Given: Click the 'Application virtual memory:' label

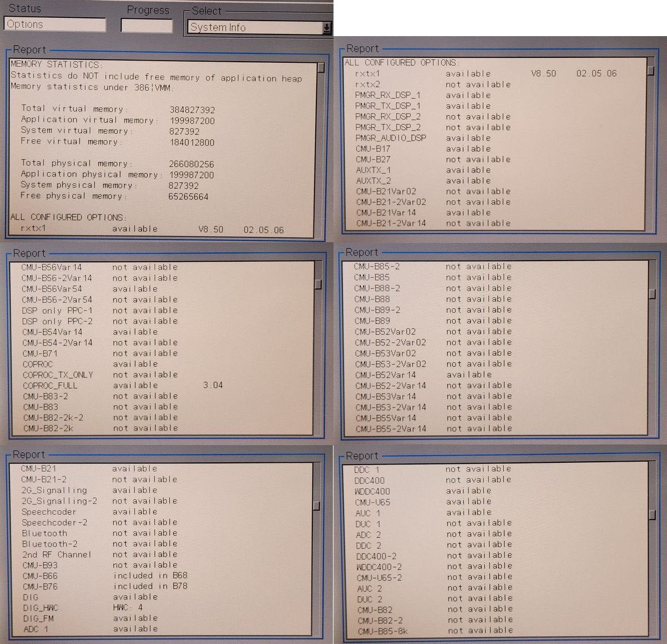Looking at the screenshot, I should click(89, 120).
